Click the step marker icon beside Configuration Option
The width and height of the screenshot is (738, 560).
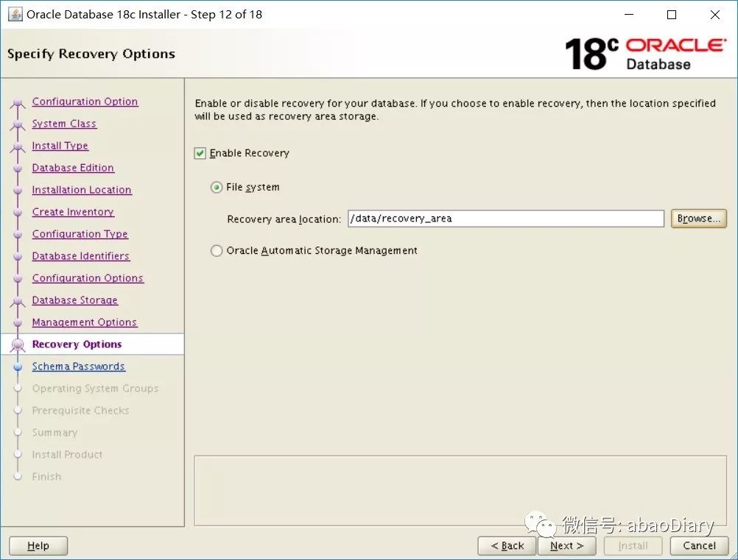[x=18, y=102]
